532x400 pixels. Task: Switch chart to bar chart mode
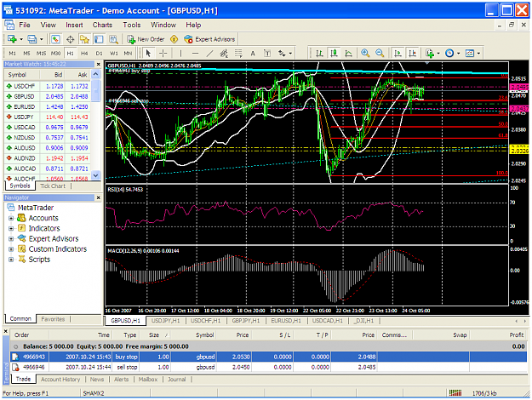[319, 54]
